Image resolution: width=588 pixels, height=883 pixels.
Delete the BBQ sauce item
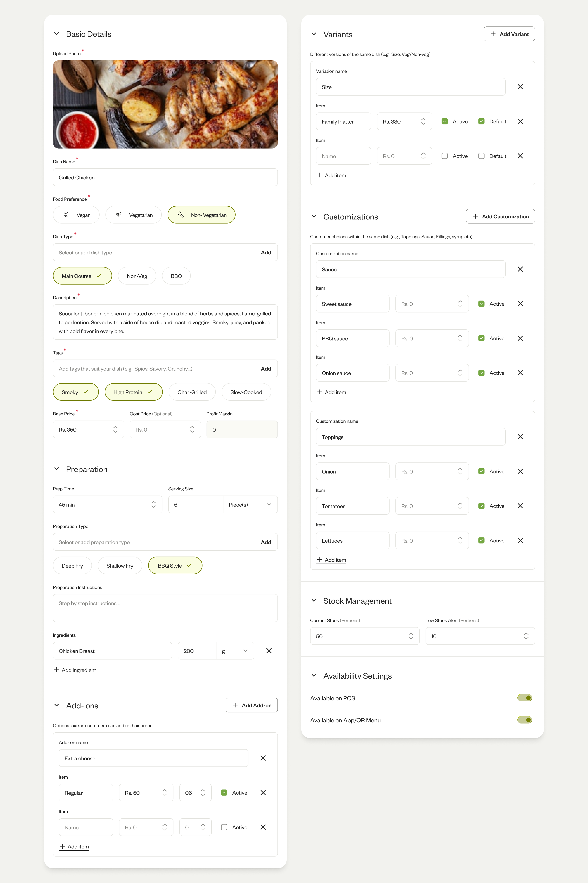520,338
